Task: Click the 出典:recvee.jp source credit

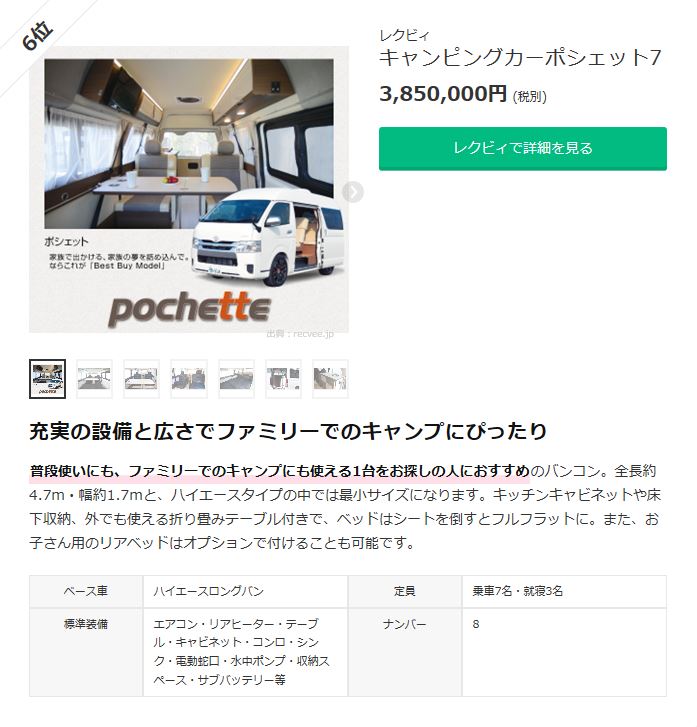Action: [300, 333]
